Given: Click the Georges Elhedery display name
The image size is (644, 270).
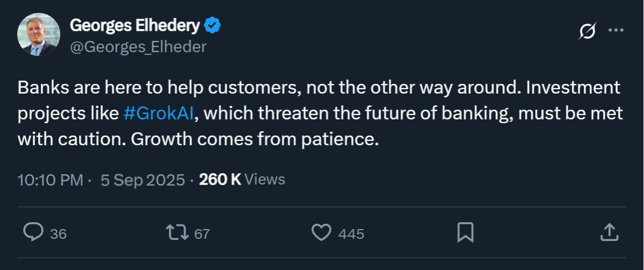Looking at the screenshot, I should coord(135,25).
